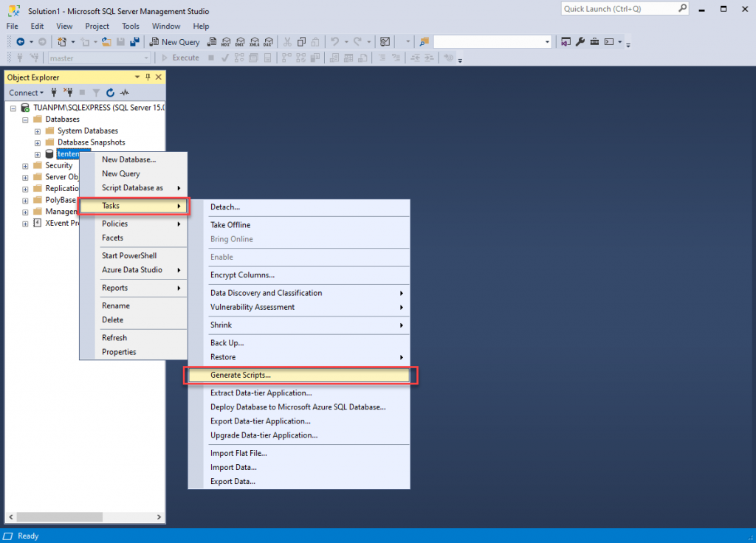
Task: Refresh the Object Explorer tree
Action: [x=109, y=92]
